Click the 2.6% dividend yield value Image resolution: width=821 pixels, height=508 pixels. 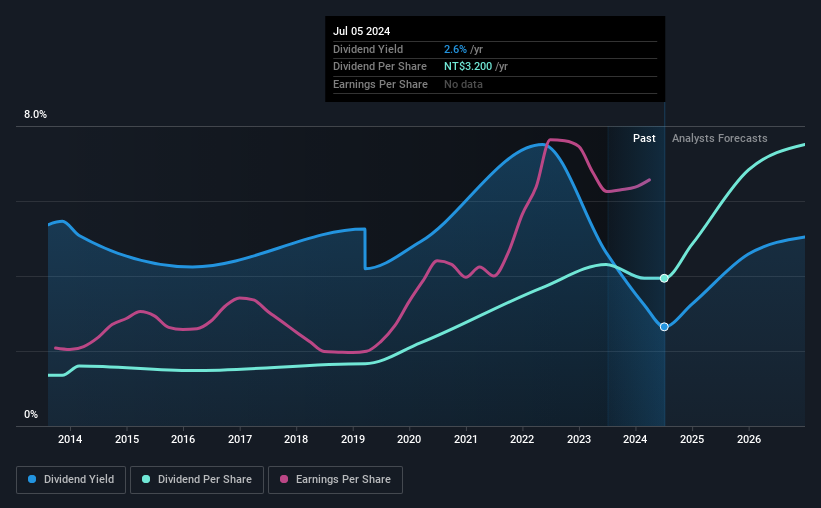click(455, 49)
